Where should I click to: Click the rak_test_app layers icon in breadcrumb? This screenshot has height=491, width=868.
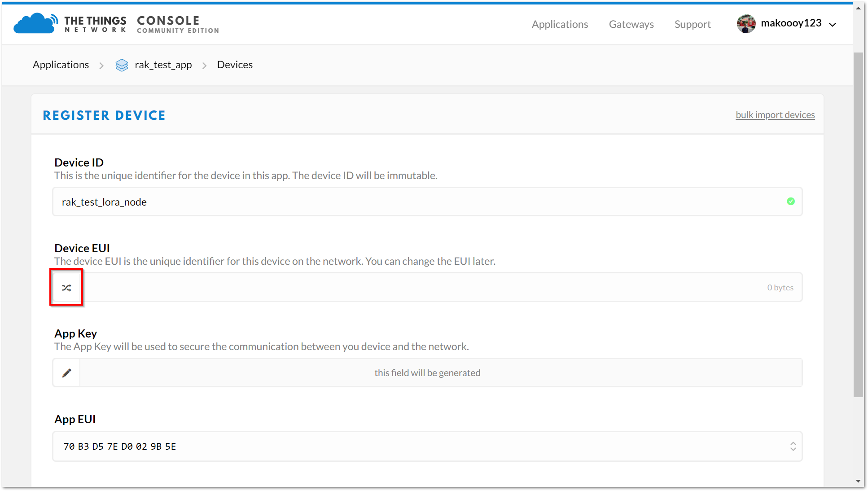pyautogui.click(x=122, y=65)
